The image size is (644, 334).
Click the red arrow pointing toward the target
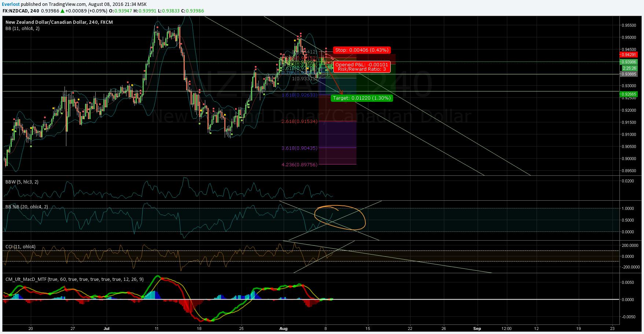[335, 80]
